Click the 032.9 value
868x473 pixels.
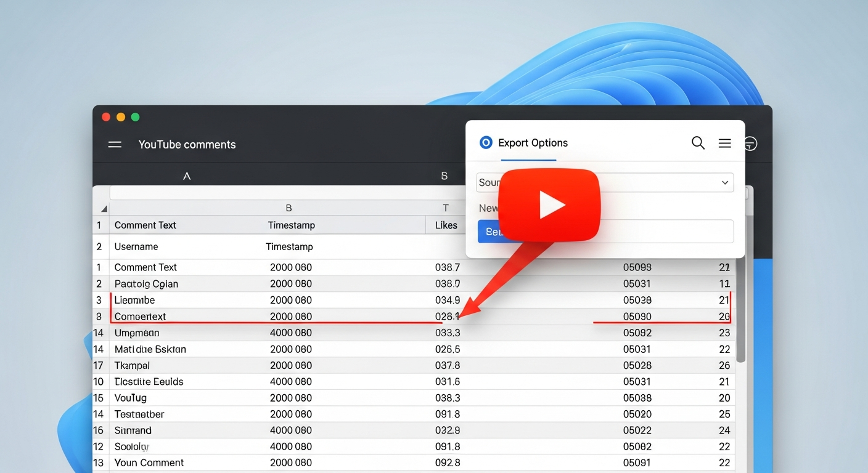pos(448,431)
